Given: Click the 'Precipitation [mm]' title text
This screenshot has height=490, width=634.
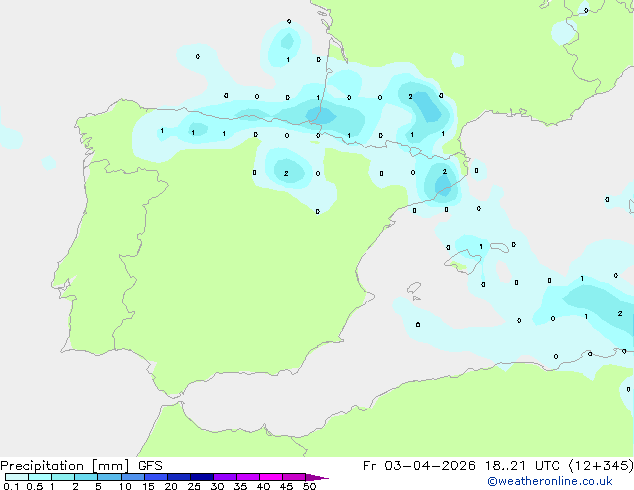Looking at the screenshot, I should tap(65, 466).
